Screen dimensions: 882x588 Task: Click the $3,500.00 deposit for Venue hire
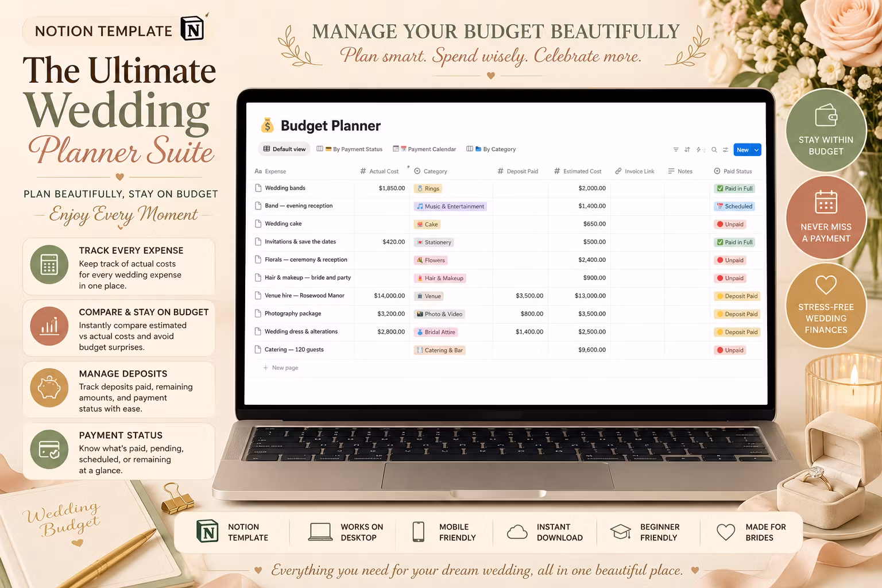529,296
